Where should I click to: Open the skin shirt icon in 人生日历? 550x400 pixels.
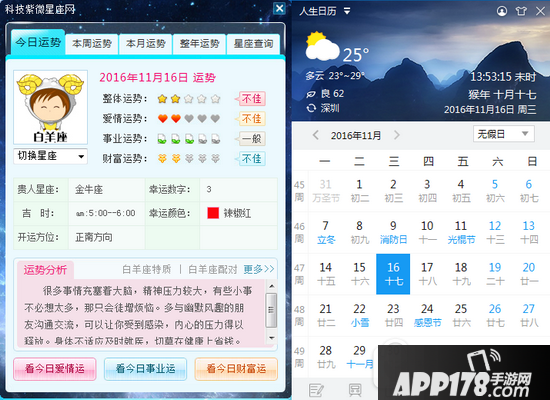pos(521,11)
